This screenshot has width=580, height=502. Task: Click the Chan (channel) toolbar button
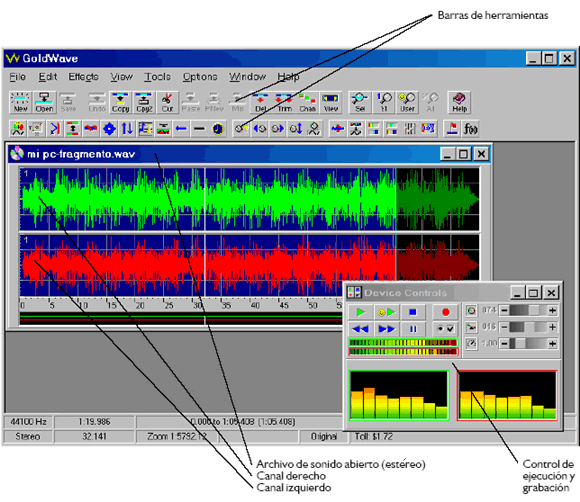coord(307,102)
